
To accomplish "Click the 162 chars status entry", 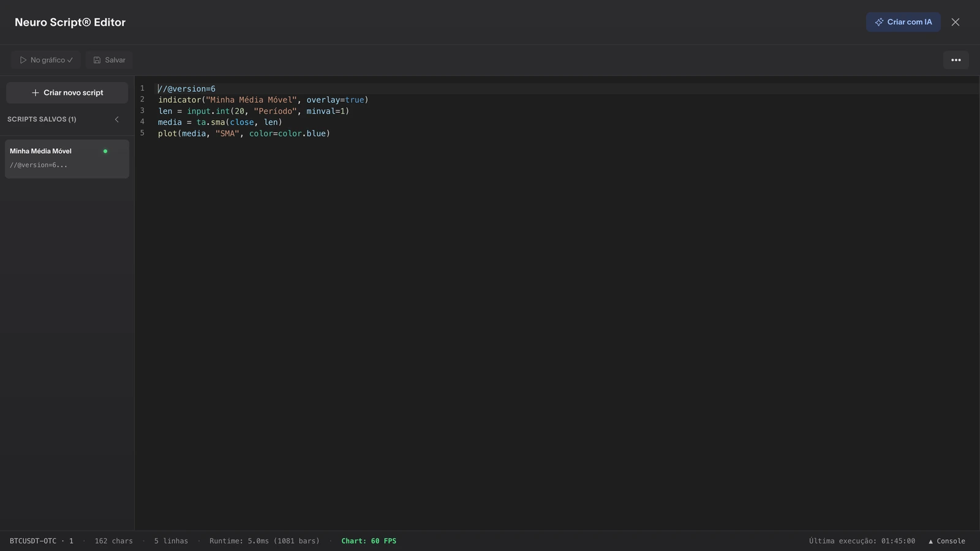I will pyautogui.click(x=114, y=541).
